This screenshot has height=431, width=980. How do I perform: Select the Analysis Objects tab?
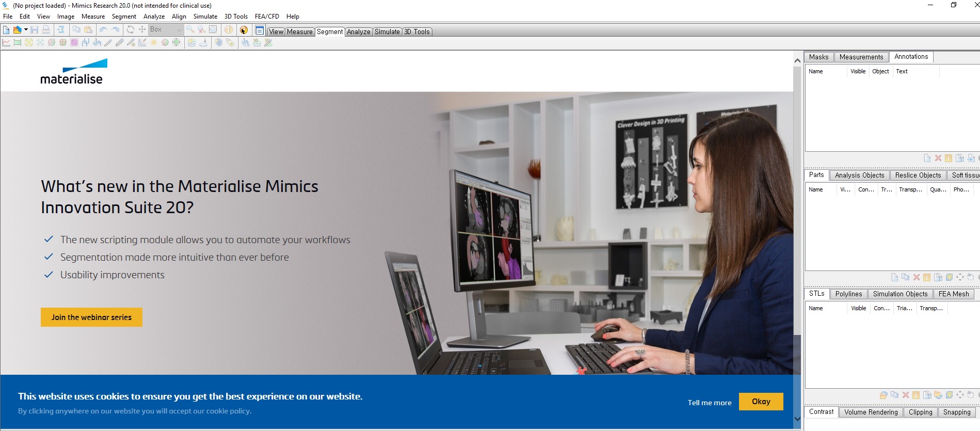point(860,175)
